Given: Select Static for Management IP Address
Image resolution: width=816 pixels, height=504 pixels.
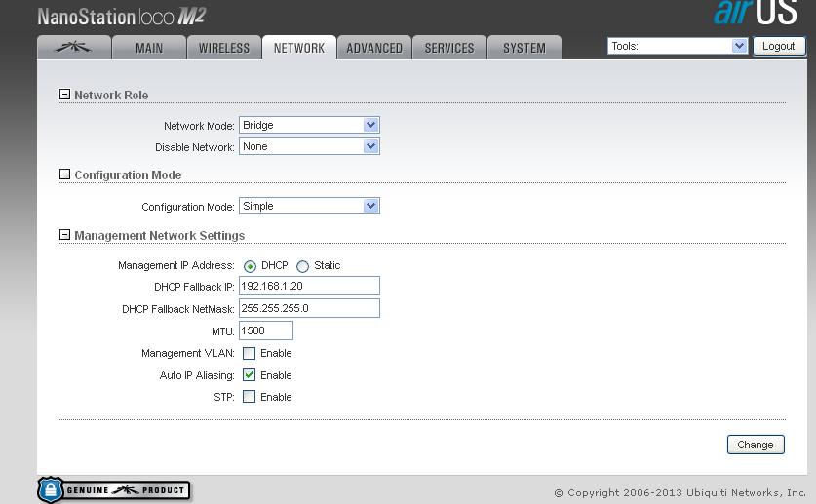Looking at the screenshot, I should coord(302,266).
